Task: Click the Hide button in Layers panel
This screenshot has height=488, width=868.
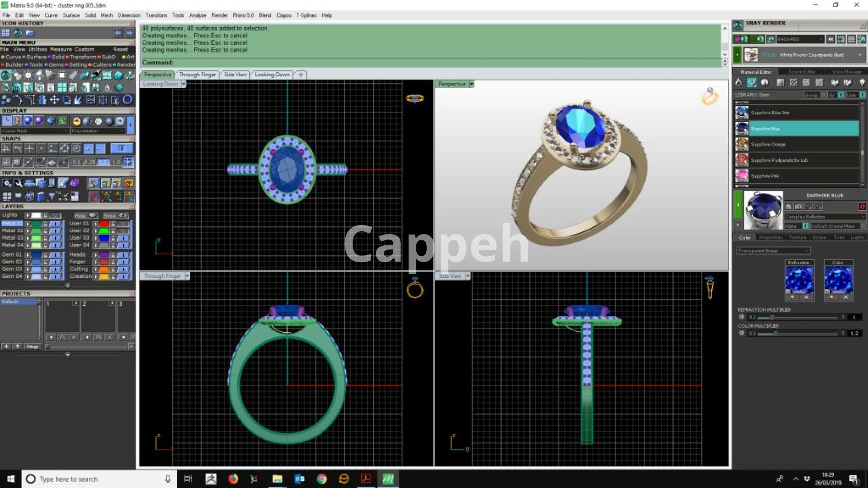Action: 85,216
